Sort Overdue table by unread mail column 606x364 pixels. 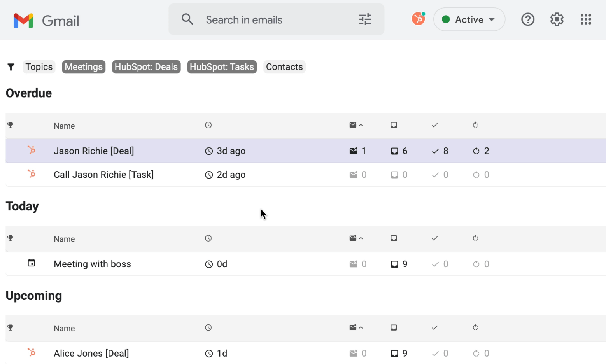[x=356, y=125]
